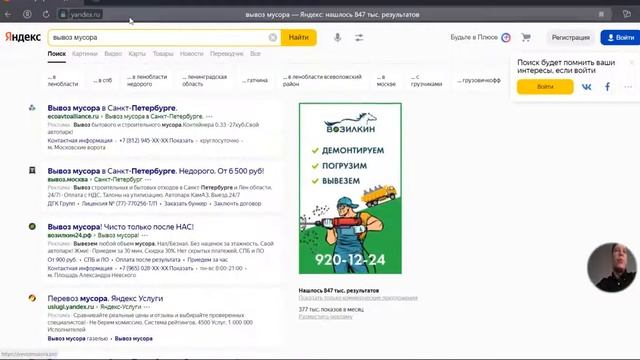
Task: Select suggestion chip в ленобласти недорого
Action: click(147, 80)
